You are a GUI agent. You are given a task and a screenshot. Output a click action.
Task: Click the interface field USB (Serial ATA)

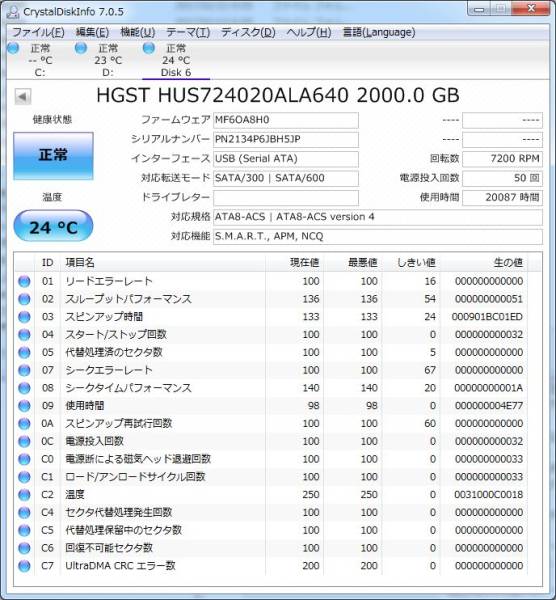coord(285,159)
